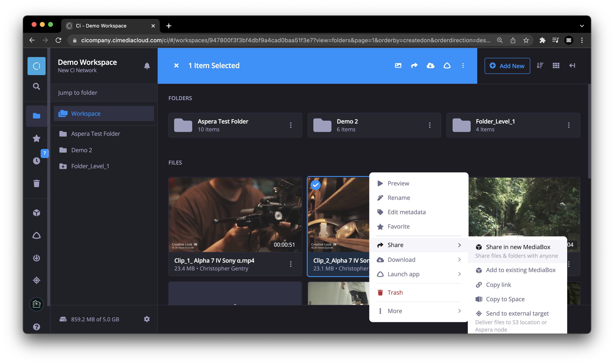This screenshot has height=364, width=614.
Task: Select Copy to Space option
Action: pyautogui.click(x=517, y=299)
